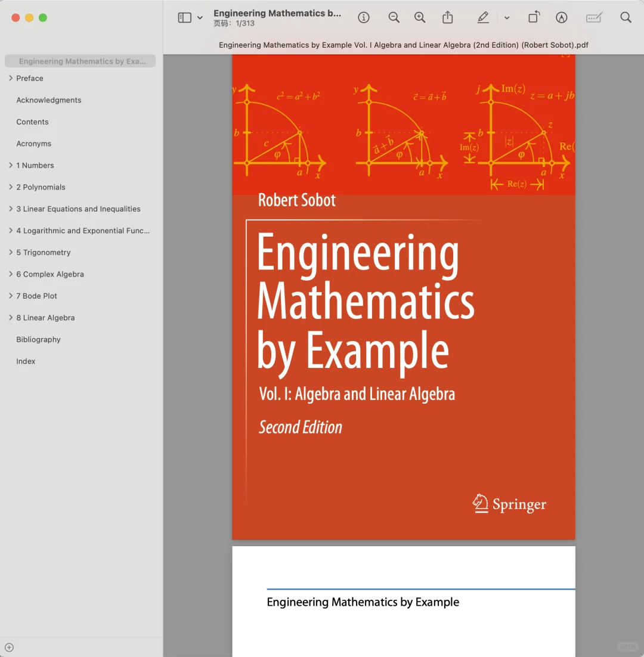Rotate the page with toolbar icon
This screenshot has width=644, height=657.
[534, 18]
